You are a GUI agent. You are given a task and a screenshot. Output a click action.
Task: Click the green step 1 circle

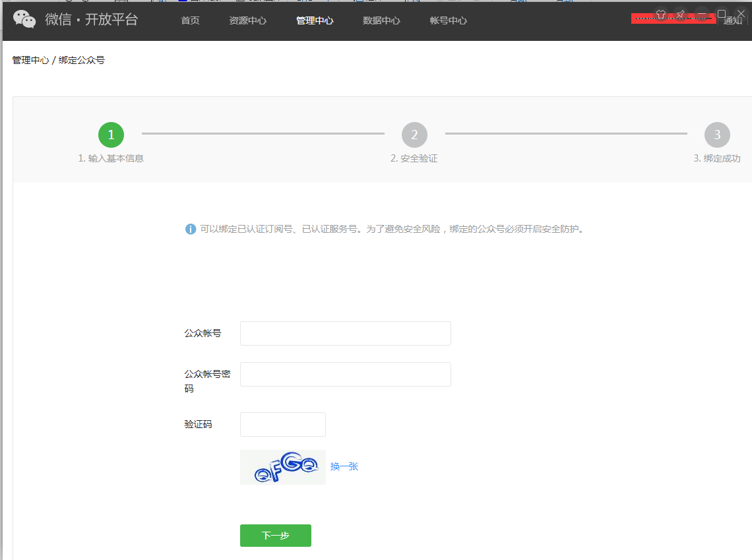[x=111, y=135]
